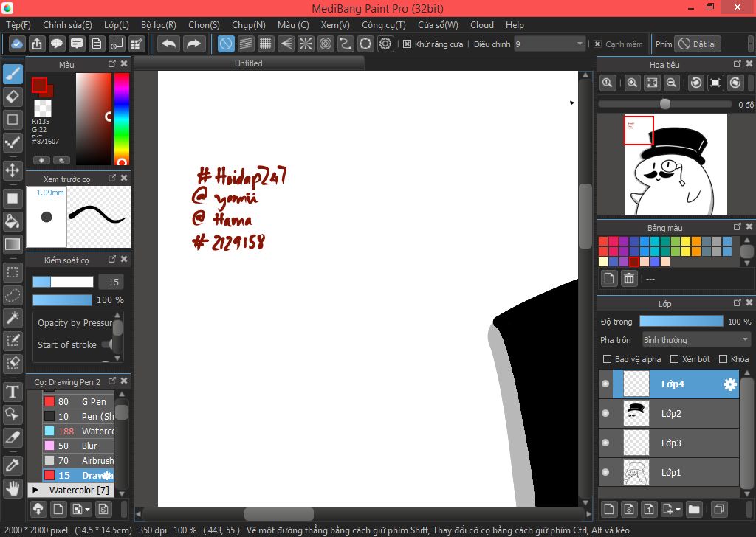756x537 pixels.
Task: Select the Move tool
Action: pyautogui.click(x=13, y=170)
